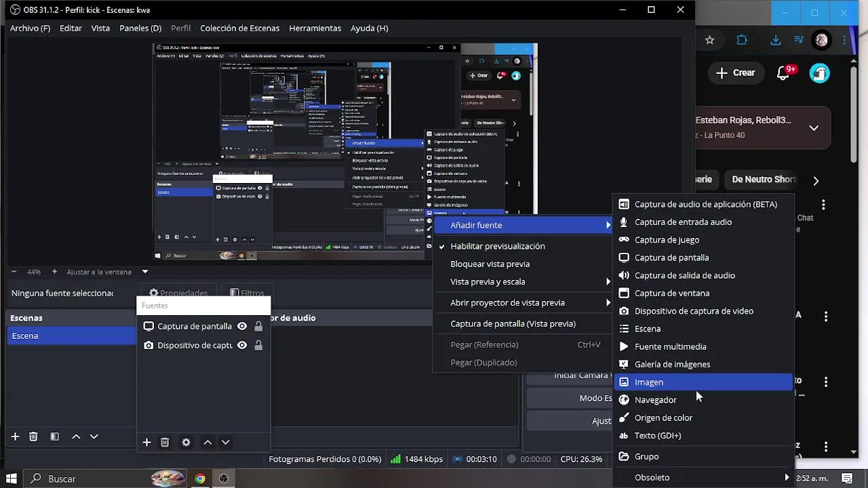Viewport: 868px width, 488px height.
Task: Add Captura de salida de audio source
Action: [703, 275]
